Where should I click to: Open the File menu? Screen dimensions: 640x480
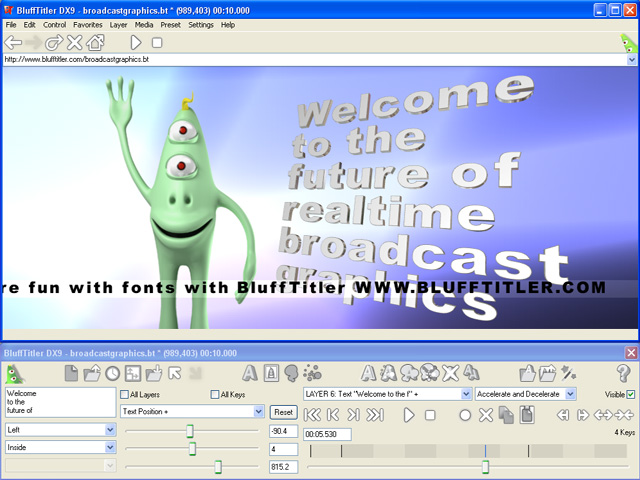11,25
